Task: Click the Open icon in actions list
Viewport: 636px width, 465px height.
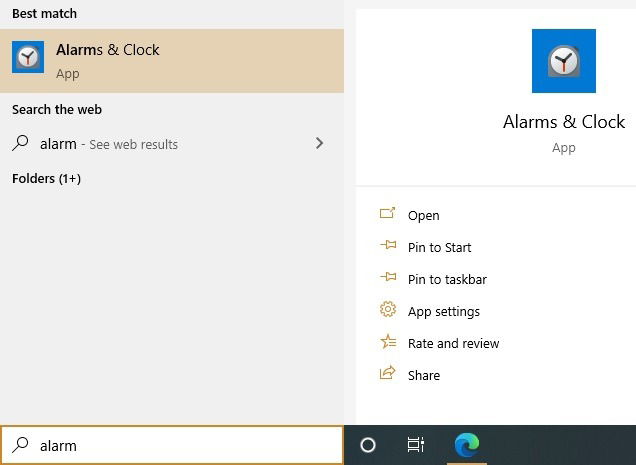Action: click(387, 214)
